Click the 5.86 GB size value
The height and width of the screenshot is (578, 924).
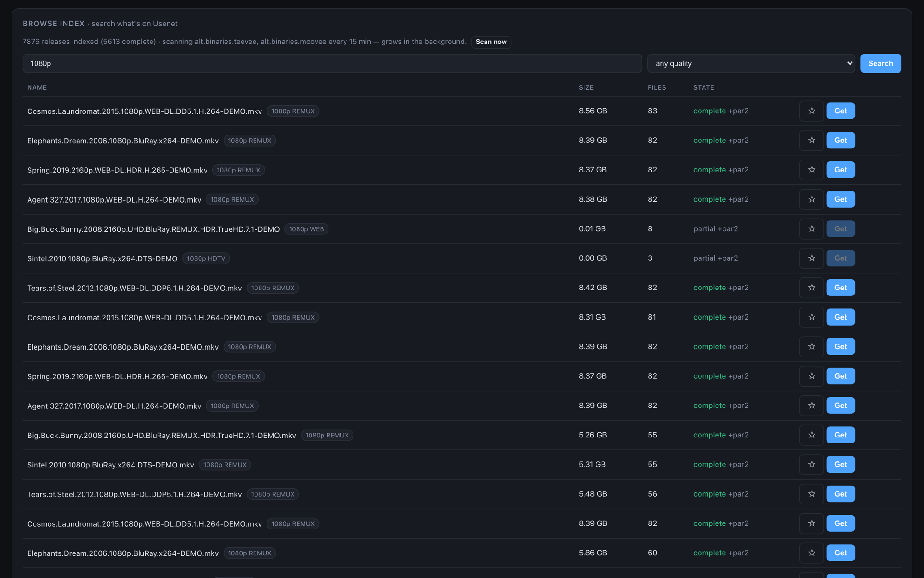(x=593, y=553)
